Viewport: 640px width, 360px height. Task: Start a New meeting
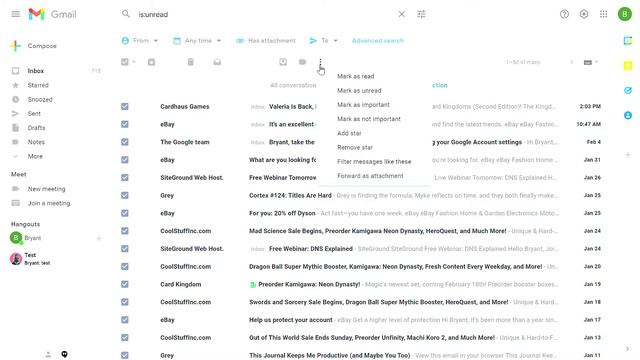47,189
